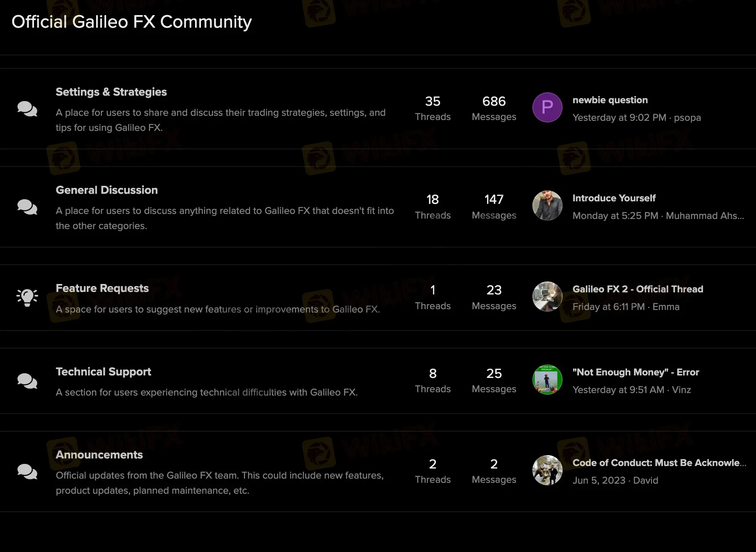Select the Feature Requests lightbulb icon
The image size is (756, 552).
pyautogui.click(x=27, y=297)
